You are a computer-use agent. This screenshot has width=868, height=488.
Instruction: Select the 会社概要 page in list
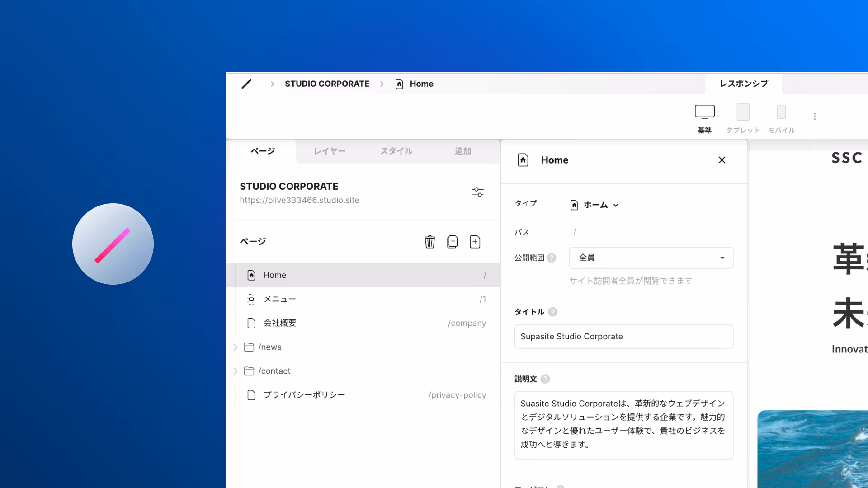(x=280, y=323)
